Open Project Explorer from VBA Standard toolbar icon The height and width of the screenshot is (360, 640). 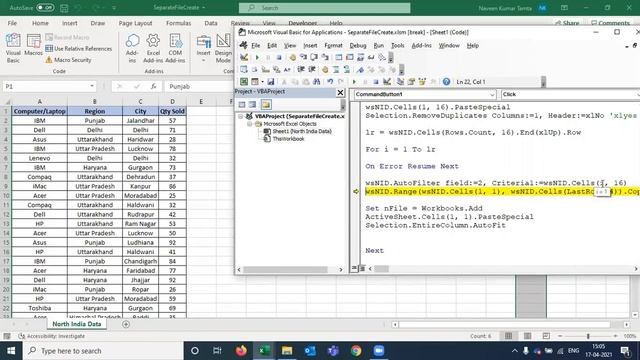click(x=400, y=82)
